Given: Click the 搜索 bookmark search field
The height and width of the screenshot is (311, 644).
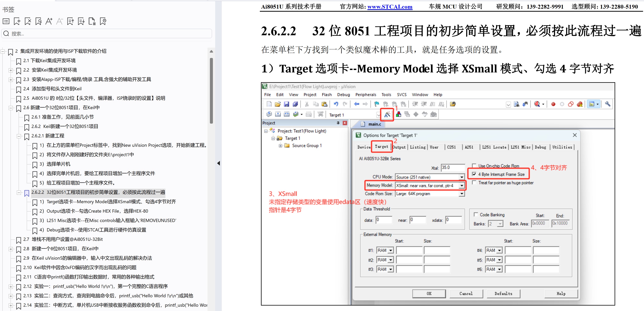Looking at the screenshot, I should pyautogui.click(x=107, y=33).
